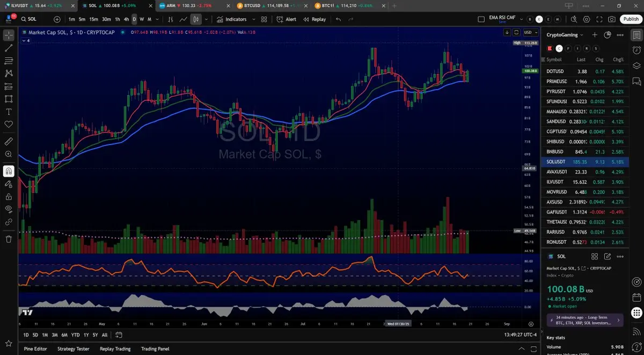Viewport: 644px width, 355px height.
Task: Open the Trading Panel tab
Action: [x=155, y=349]
